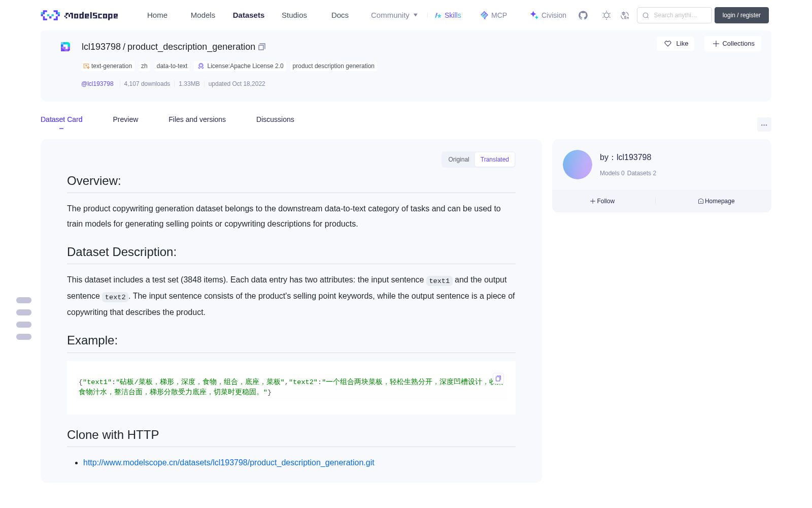The height and width of the screenshot is (508, 812).
Task: Select the Dataset Card tab
Action: click(x=61, y=119)
